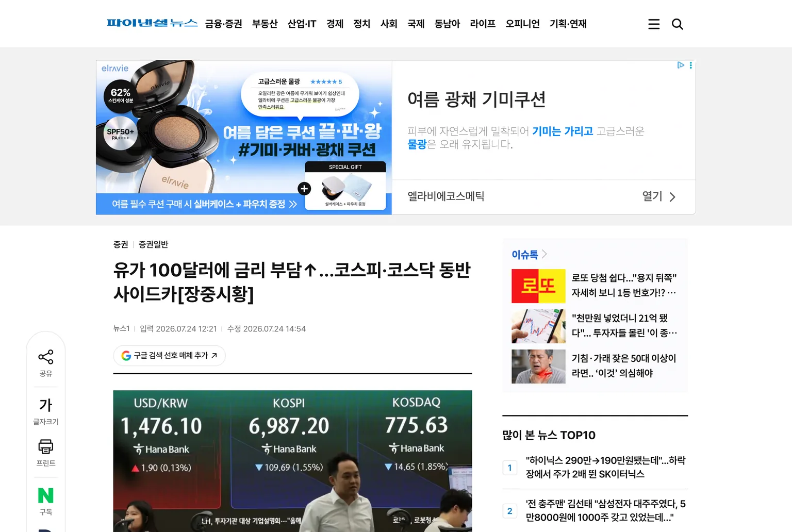Click the SPECIAL GIFT box in ad
The image size is (792, 532).
click(345, 186)
